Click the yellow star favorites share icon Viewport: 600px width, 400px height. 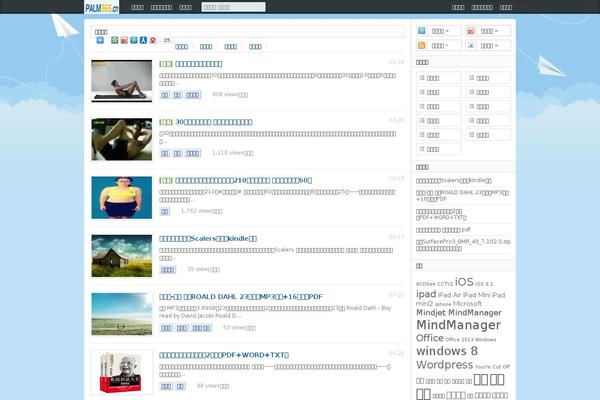click(x=115, y=40)
